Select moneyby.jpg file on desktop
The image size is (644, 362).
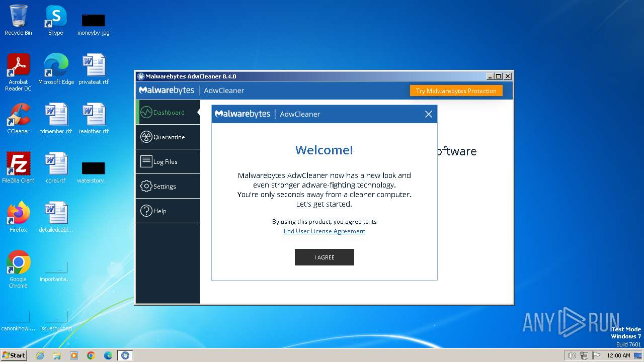point(94,24)
